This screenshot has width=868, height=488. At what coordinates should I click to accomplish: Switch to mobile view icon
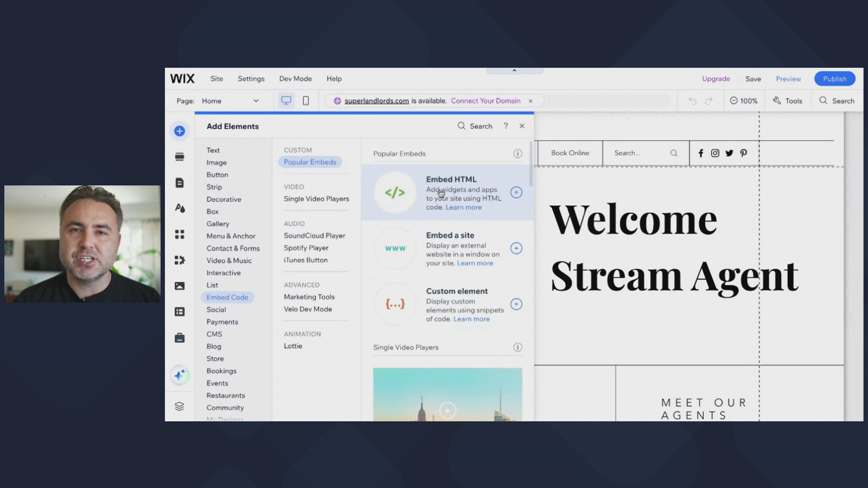pos(306,101)
